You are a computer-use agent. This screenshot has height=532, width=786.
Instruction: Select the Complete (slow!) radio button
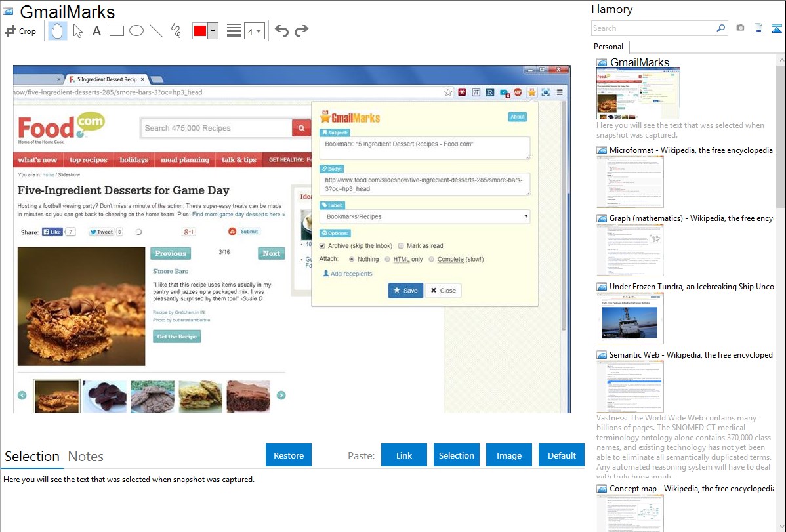coord(432,259)
